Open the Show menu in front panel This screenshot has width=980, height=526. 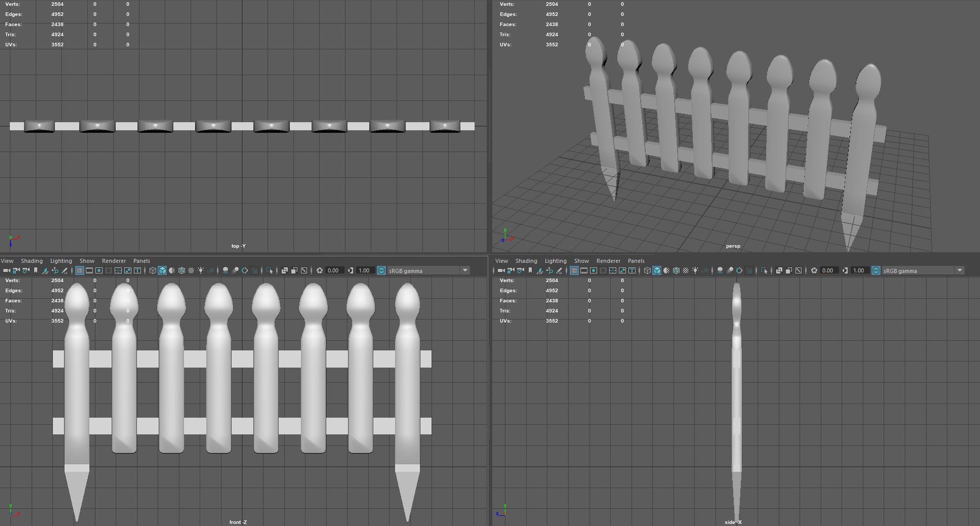pyautogui.click(x=87, y=261)
